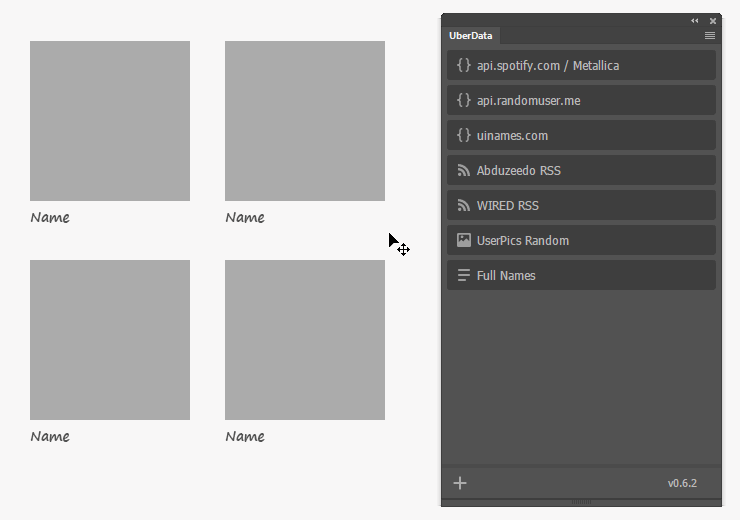Click the RSS feed icon beside Abduzeedo RSS

click(x=463, y=170)
